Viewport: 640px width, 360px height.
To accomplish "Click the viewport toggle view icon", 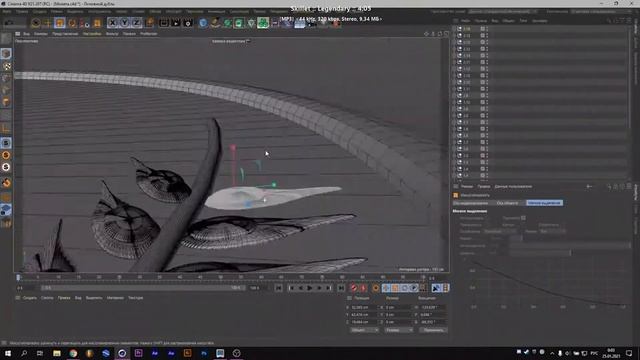I will [447, 34].
